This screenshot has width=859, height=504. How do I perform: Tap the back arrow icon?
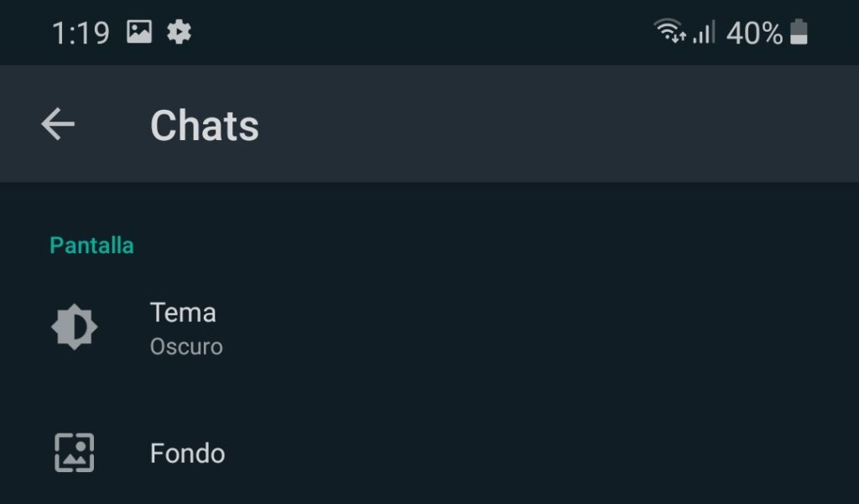point(58,124)
